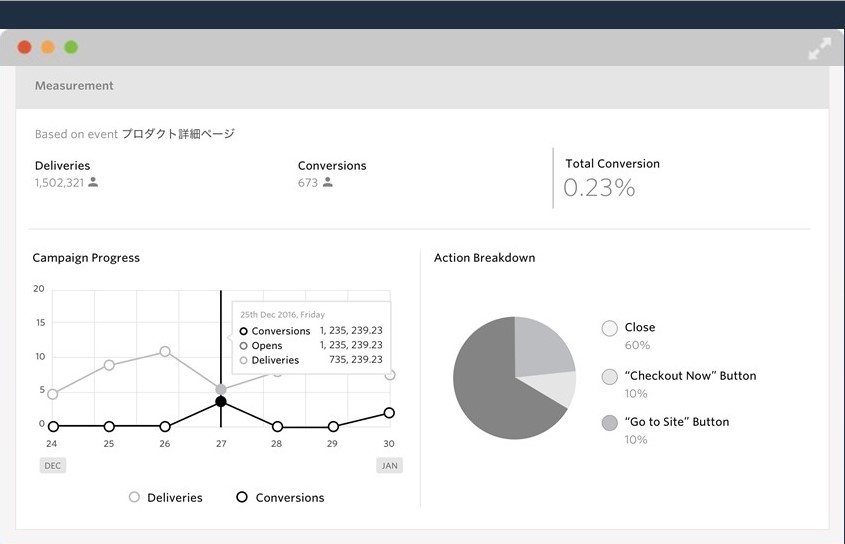
Task: Select the Conversions data point on day 30
Action: 389,412
